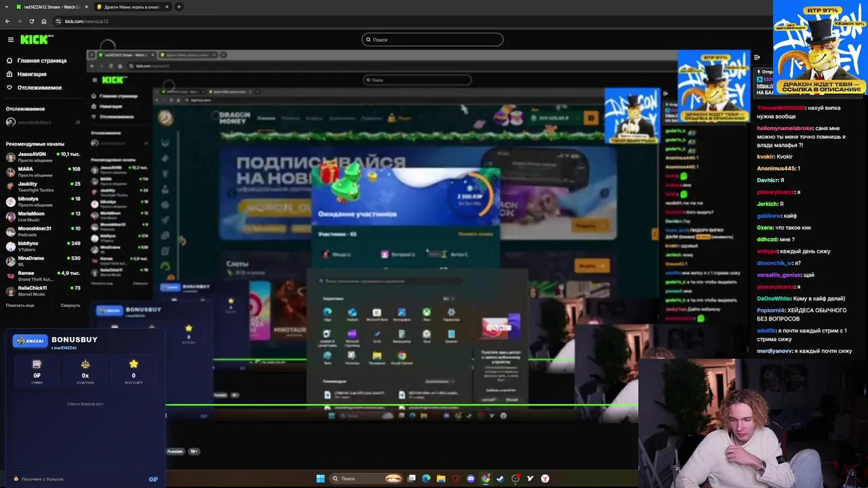868x488 pixels.
Task: Click chat user Ozera
Action: [766, 228]
